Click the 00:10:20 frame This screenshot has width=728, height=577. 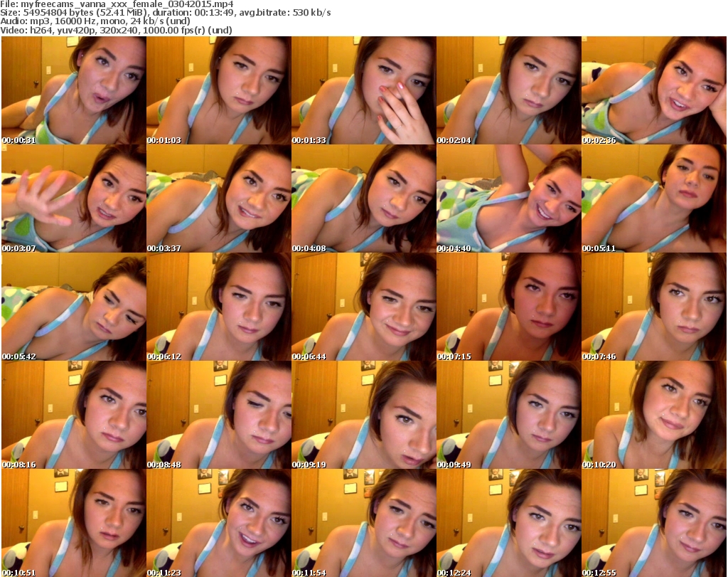[x=654, y=415]
